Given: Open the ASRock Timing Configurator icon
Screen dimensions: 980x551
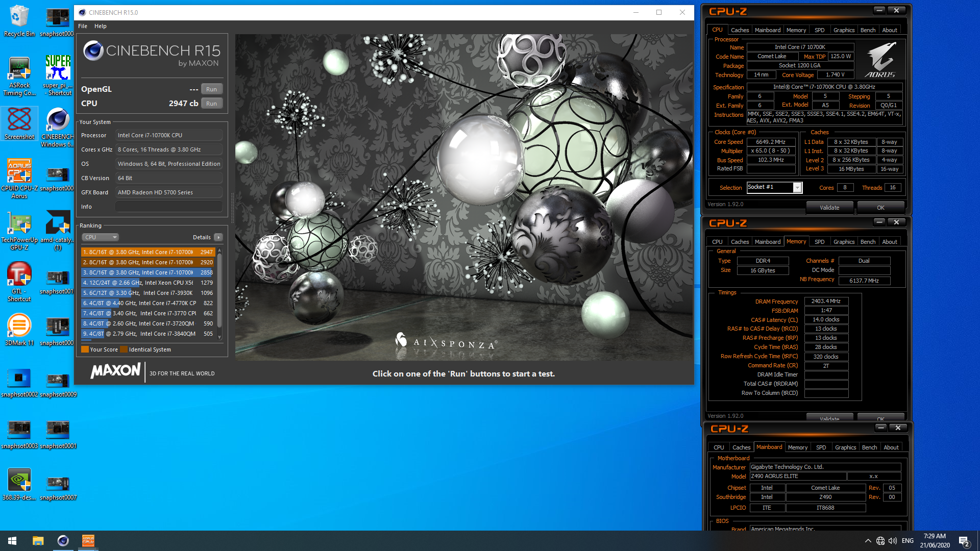Looking at the screenshot, I should (19, 76).
